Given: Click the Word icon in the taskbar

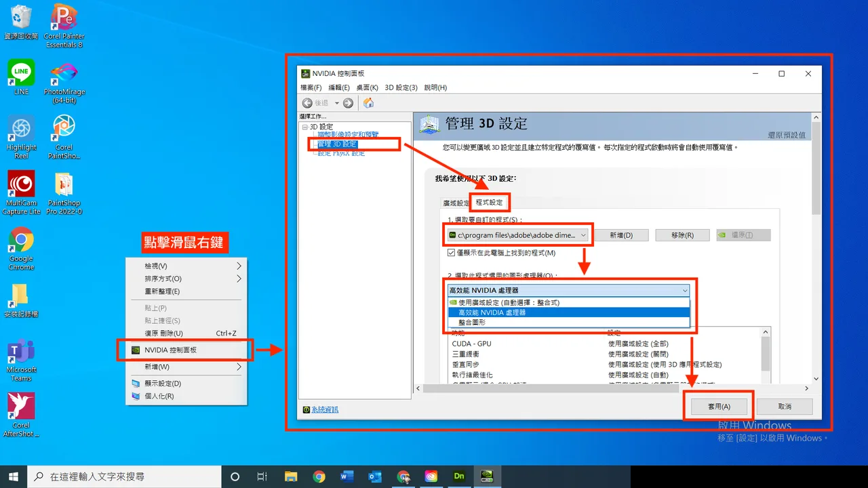Looking at the screenshot, I should 347,476.
